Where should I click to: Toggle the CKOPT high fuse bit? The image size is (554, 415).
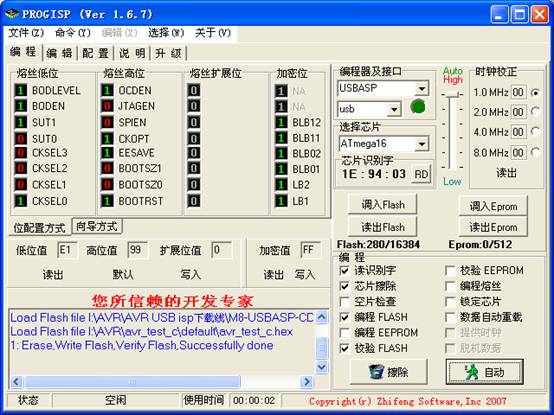(x=107, y=138)
